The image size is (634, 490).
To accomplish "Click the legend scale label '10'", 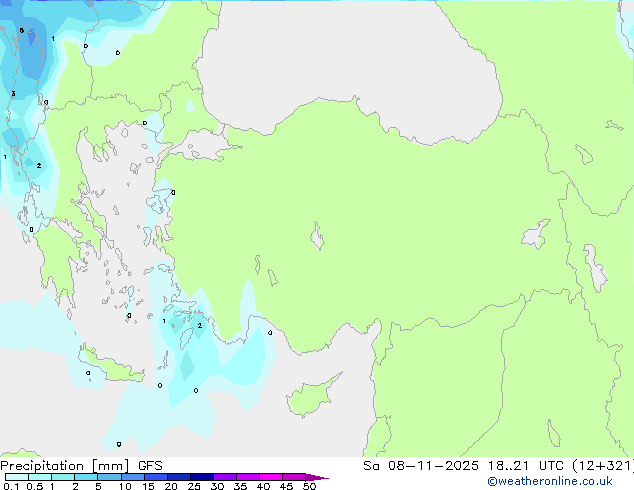I will click(125, 486).
